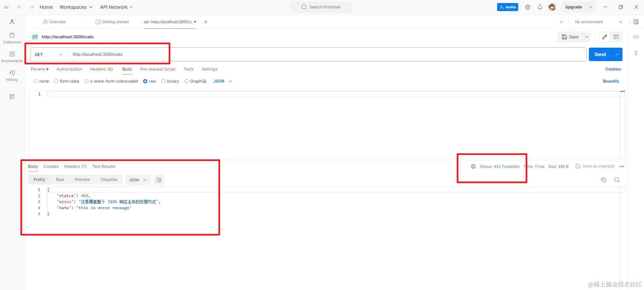Click the Send button
This screenshot has width=644, height=290.
pyautogui.click(x=600, y=54)
